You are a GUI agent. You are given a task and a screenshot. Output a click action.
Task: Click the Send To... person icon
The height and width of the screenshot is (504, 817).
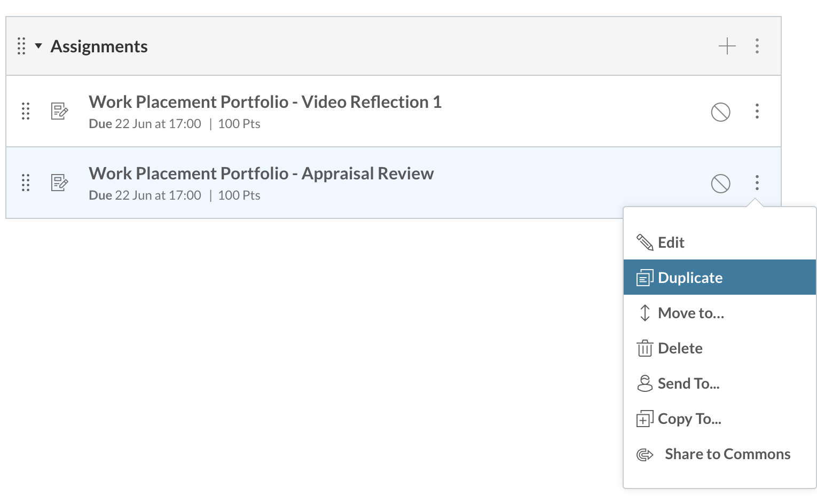(x=645, y=383)
